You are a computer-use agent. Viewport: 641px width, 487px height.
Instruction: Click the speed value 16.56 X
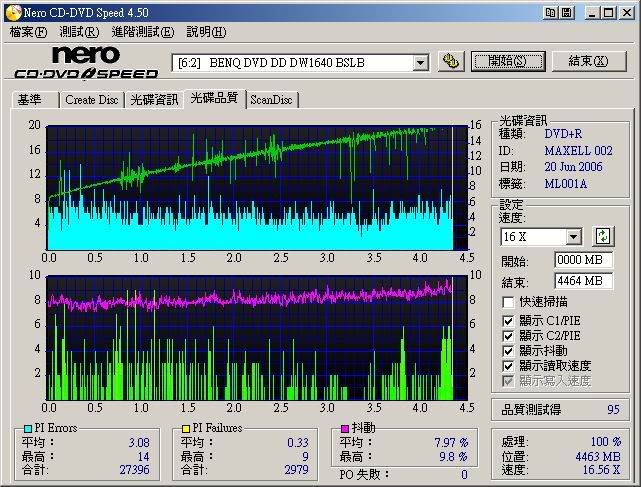click(601, 470)
